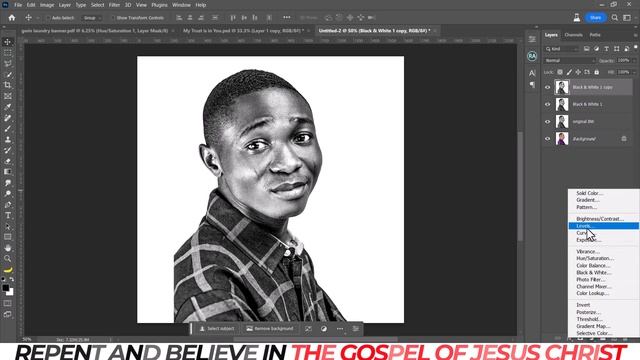Swap foreground and background colors
This screenshot has height=360, width=640.
click(x=12, y=280)
